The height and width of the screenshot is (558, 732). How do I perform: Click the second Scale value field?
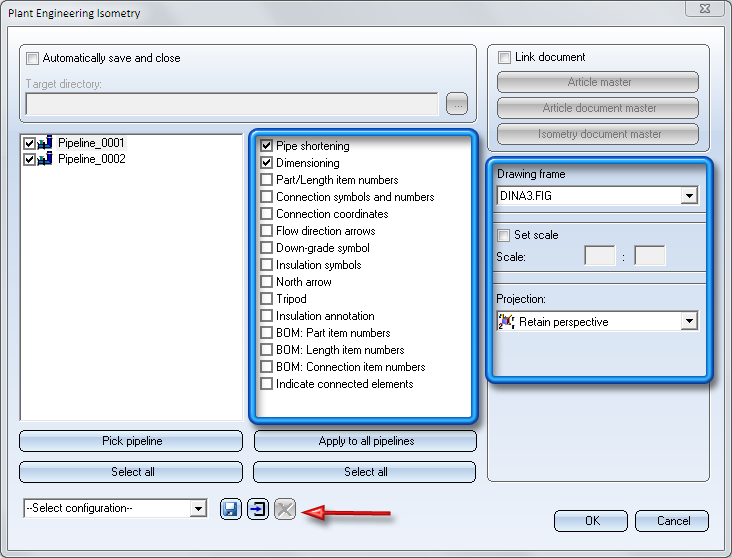coord(650,256)
